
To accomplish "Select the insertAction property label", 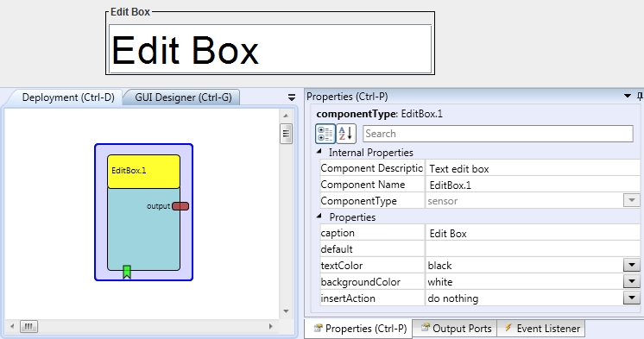I will [x=348, y=298].
